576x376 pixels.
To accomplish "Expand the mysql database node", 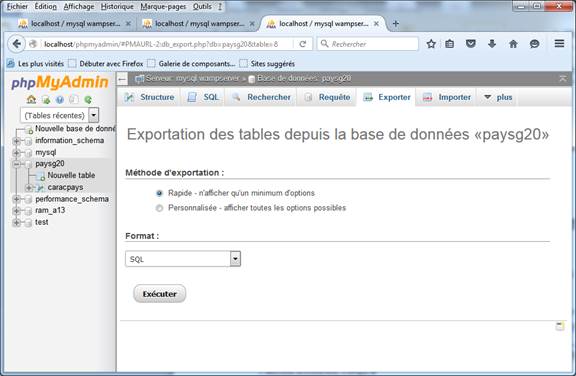I will [16, 153].
